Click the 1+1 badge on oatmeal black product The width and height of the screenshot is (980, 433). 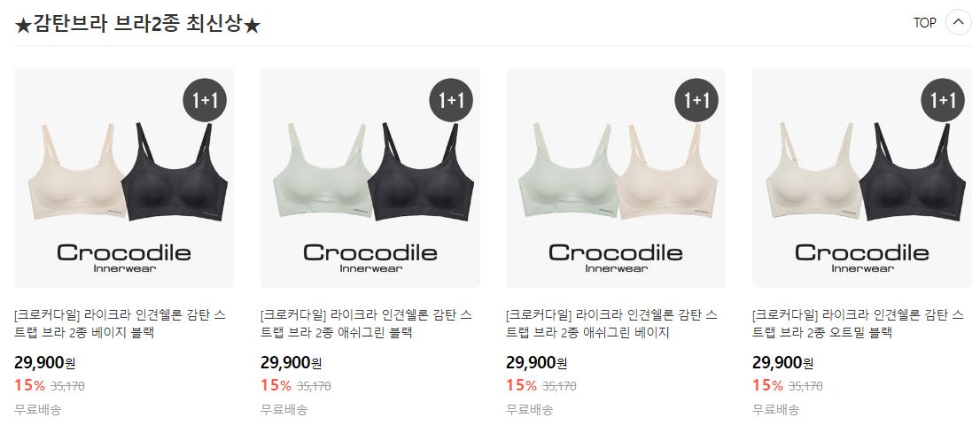click(943, 100)
